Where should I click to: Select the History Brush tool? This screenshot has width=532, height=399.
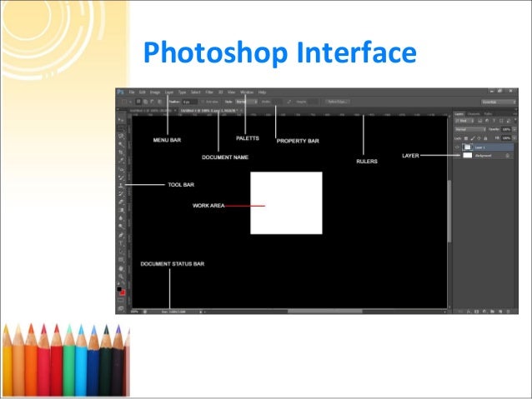tap(120, 194)
